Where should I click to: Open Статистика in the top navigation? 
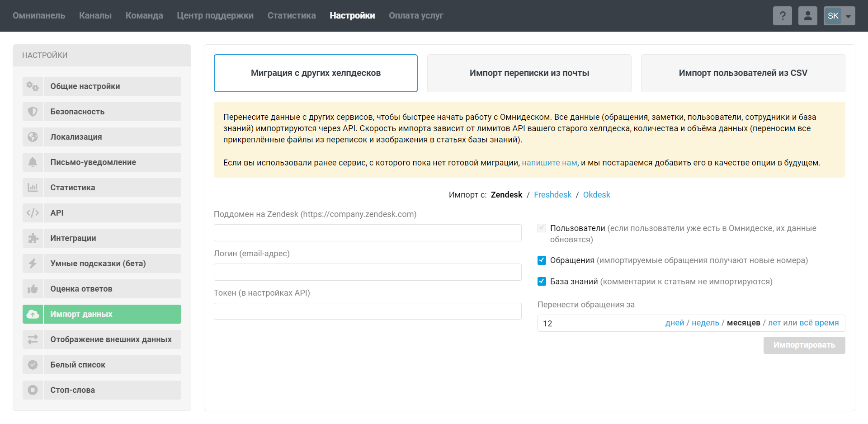(291, 16)
